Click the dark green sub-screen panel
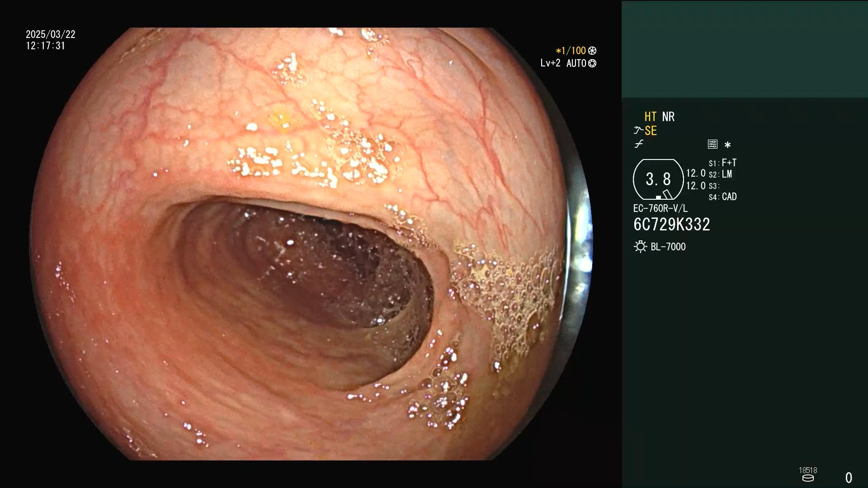Screen dimensions: 868x488 pyautogui.click(x=745, y=50)
